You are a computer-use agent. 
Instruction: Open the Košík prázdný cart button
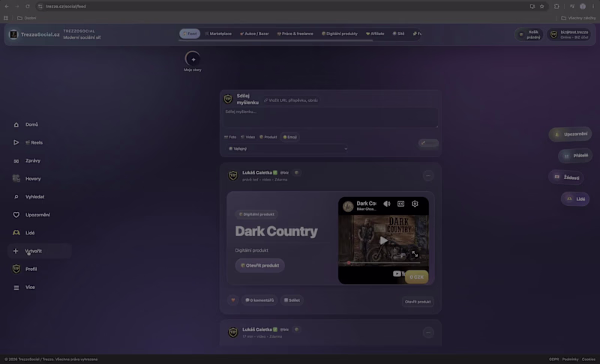529,34
